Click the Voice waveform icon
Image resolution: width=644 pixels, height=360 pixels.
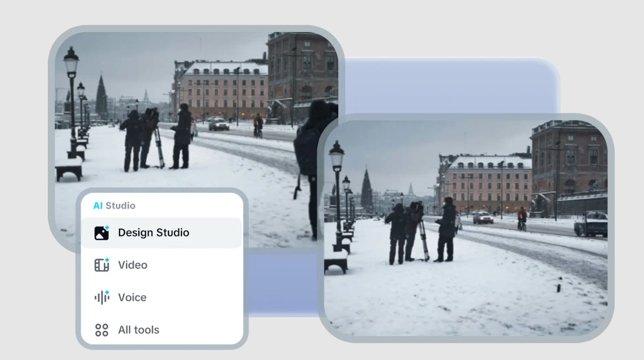(101, 297)
